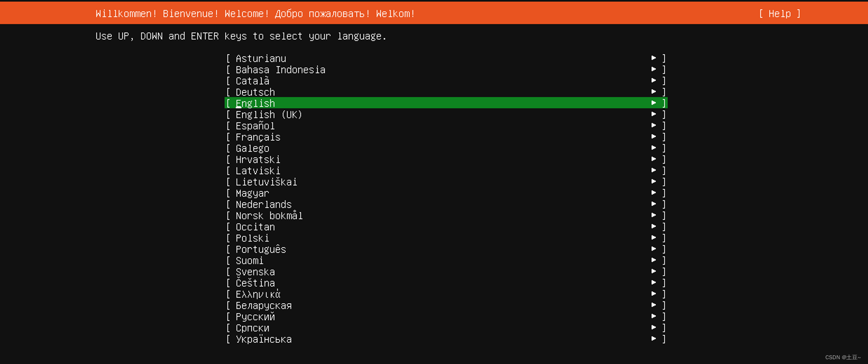Choose Français language

coord(446,137)
